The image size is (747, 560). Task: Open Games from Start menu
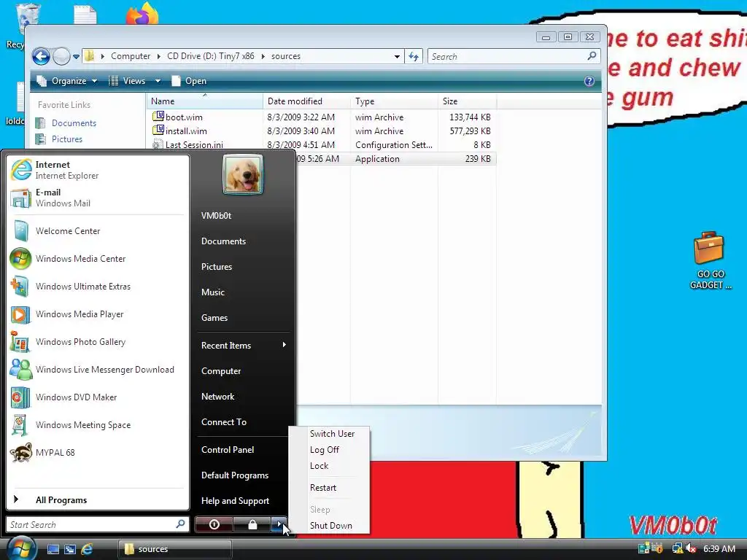[x=244, y=318]
